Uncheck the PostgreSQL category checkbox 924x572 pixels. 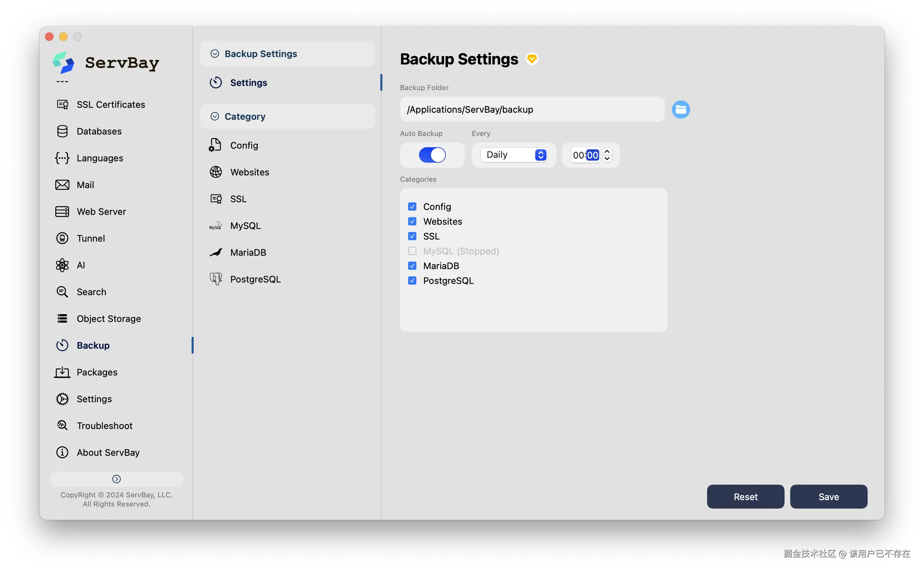(x=412, y=281)
